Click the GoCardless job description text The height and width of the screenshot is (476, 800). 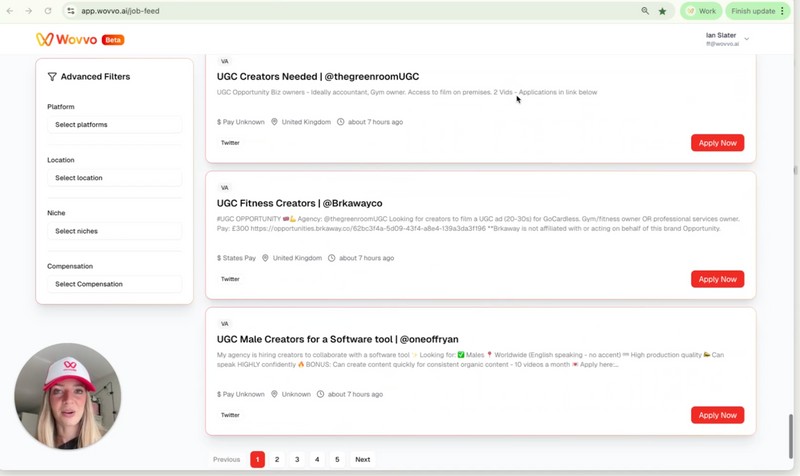(x=478, y=223)
